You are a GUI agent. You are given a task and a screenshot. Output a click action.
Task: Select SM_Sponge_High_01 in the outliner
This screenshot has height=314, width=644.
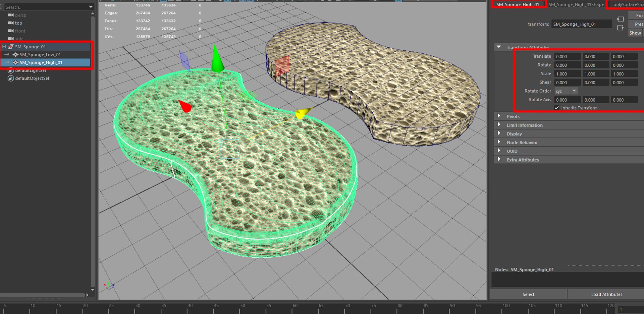pos(41,62)
